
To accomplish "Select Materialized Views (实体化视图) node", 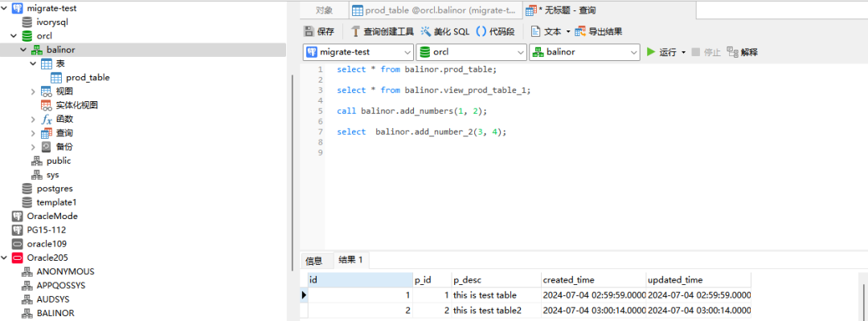I will pos(77,105).
